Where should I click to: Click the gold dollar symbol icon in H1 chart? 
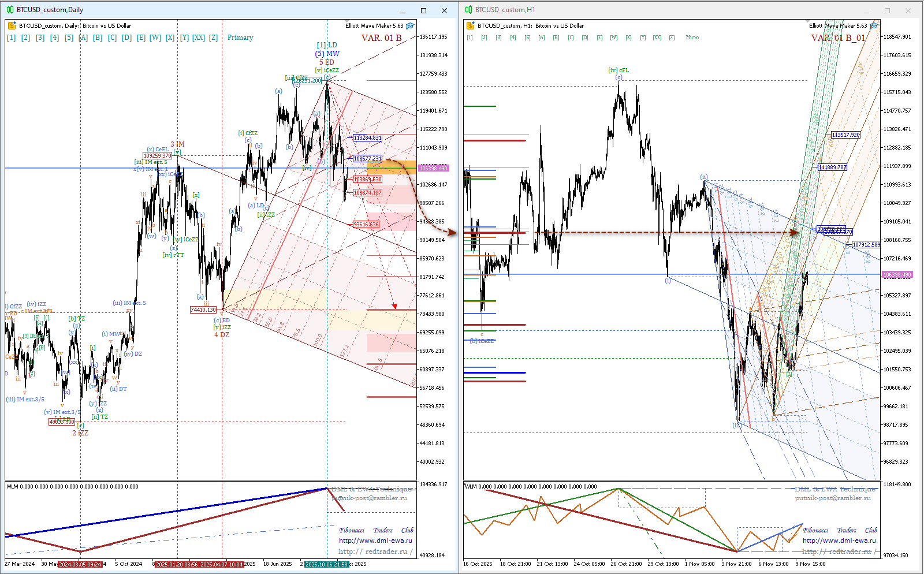pyautogui.click(x=470, y=26)
